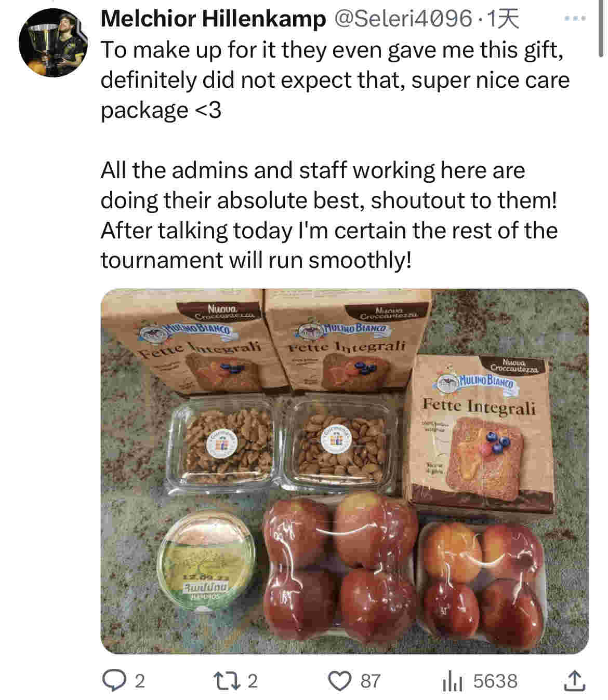Click the 5638 views count
The image size is (608, 700).
[x=495, y=681]
